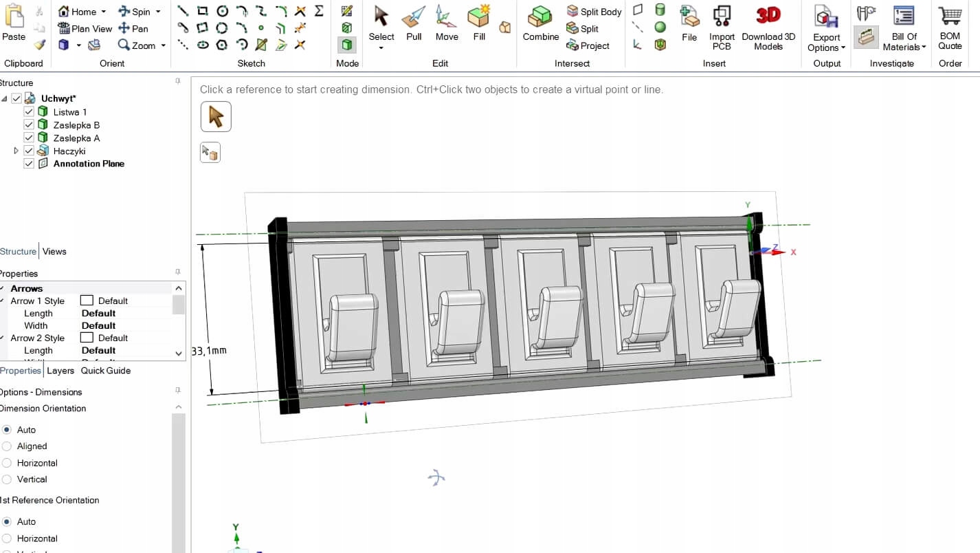Toggle visibility checkbox for Listwa 1
This screenshot has width=980, height=553.
click(29, 111)
